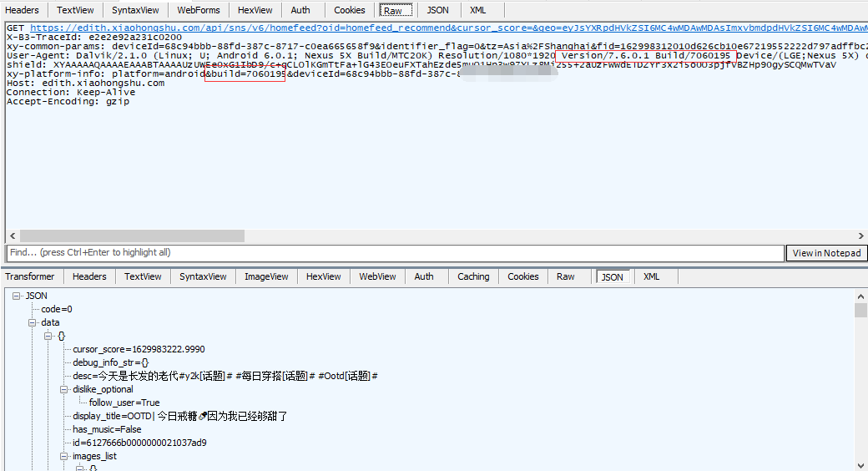
Task: Open response Headers tab
Action: click(89, 276)
